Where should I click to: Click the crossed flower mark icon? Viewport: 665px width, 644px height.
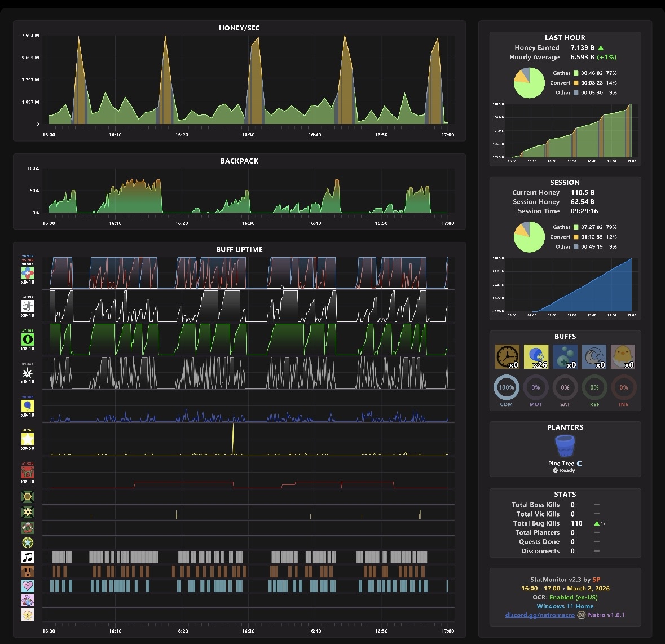pos(28,512)
